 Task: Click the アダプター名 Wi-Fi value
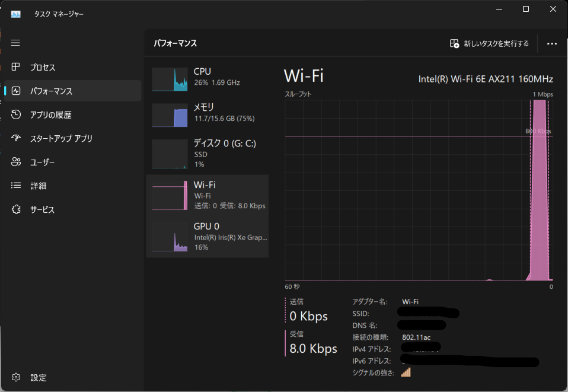click(410, 301)
